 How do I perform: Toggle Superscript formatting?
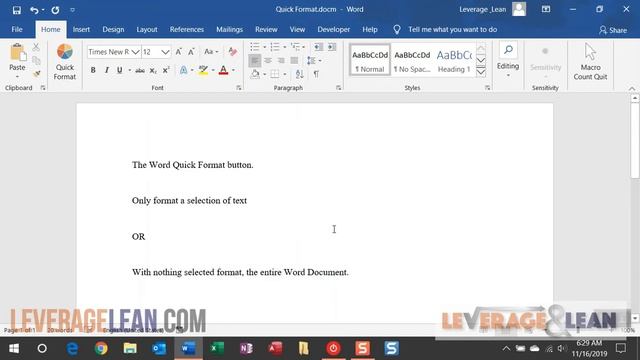coord(166,70)
